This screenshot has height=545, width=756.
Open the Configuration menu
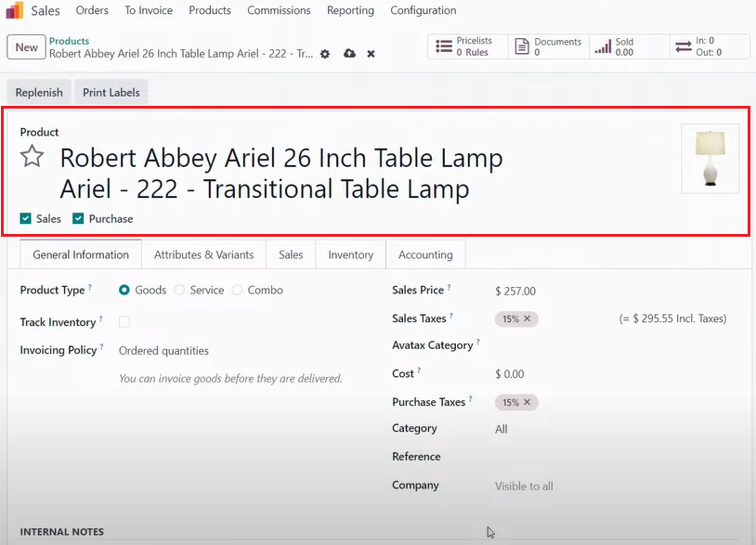point(424,10)
